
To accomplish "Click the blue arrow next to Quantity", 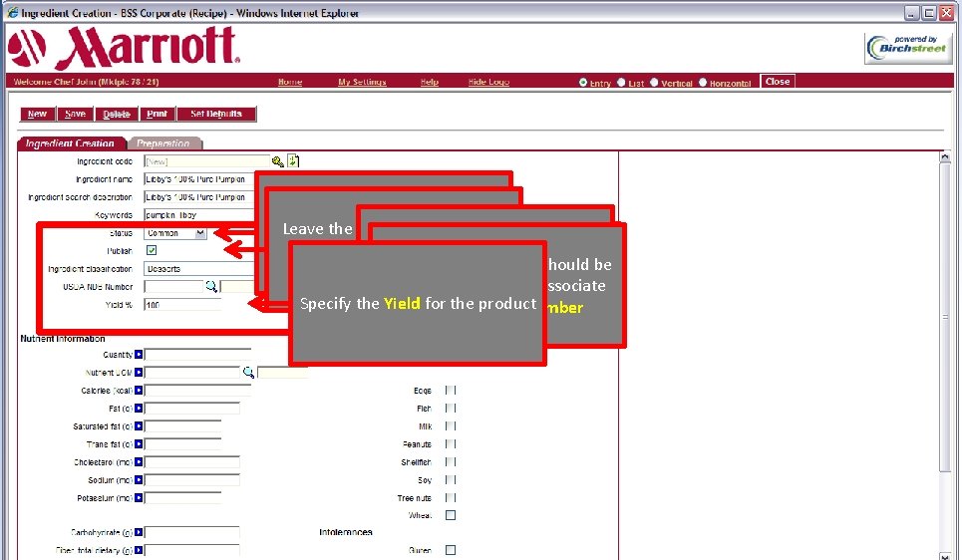I will pos(139,355).
